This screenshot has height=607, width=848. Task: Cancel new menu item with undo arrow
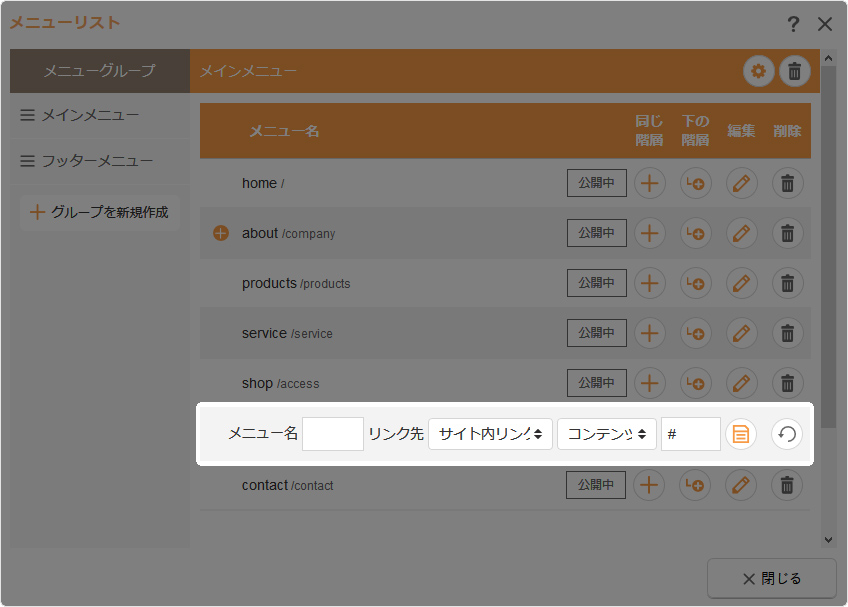787,434
